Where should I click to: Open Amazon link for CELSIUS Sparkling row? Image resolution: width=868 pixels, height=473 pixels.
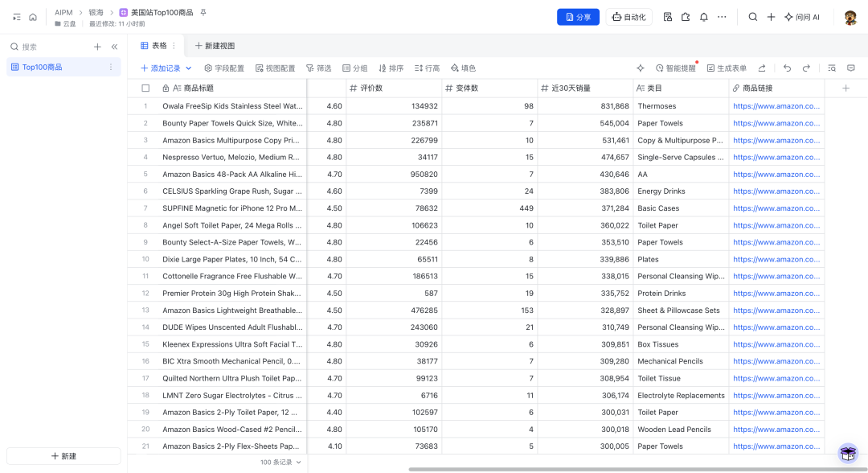click(776, 191)
